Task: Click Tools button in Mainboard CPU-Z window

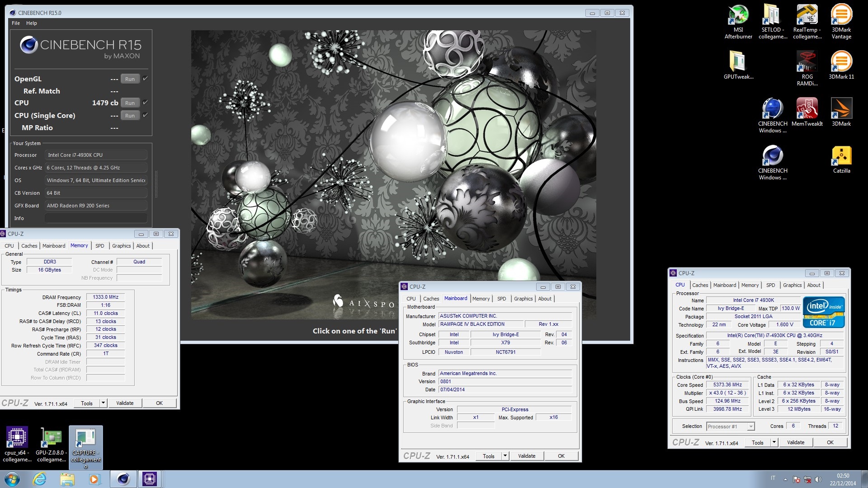Action: tap(489, 456)
